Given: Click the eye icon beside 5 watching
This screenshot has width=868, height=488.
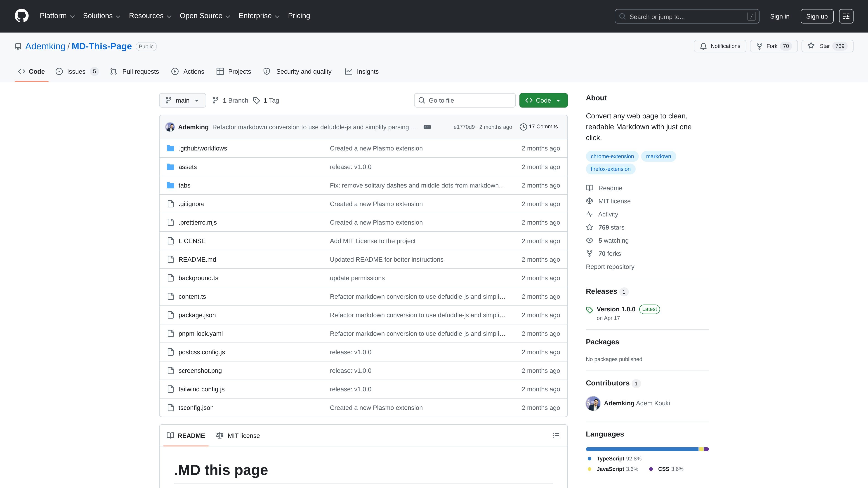Looking at the screenshot, I should [x=589, y=240].
